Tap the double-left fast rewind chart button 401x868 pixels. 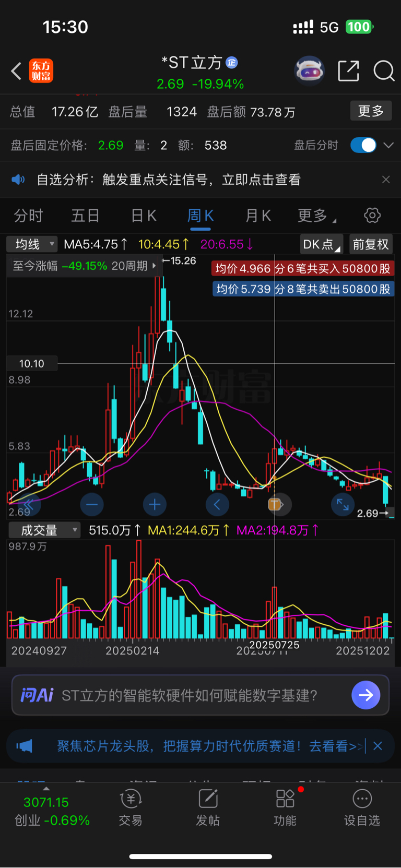pos(29,504)
